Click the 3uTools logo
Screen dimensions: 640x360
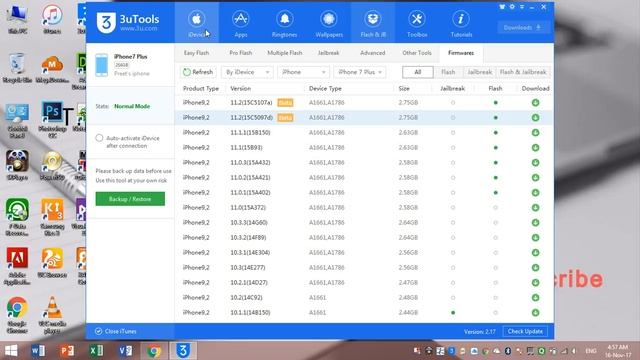coord(128,22)
